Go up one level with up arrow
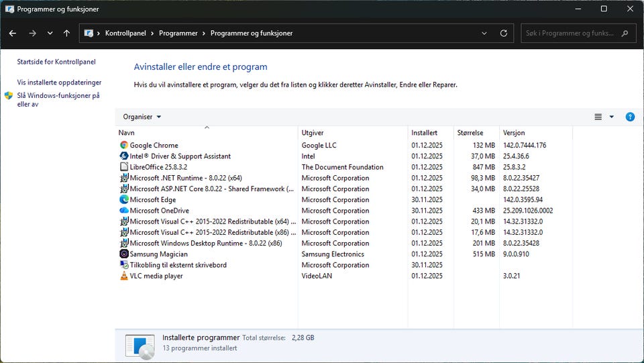The height and width of the screenshot is (363, 644). click(66, 34)
